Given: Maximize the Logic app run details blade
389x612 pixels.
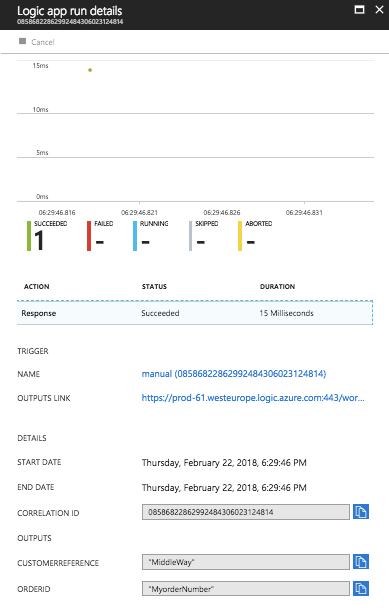Looking at the screenshot, I should (x=359, y=10).
